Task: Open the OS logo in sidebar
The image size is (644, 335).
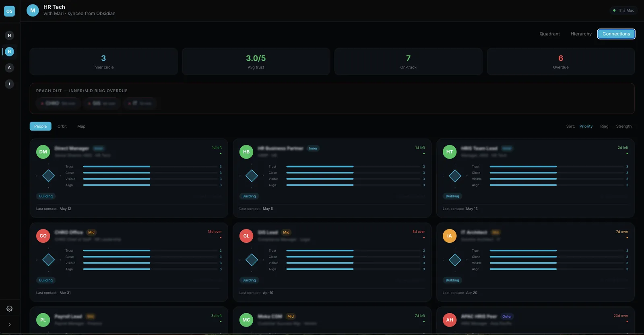Action: tap(9, 11)
